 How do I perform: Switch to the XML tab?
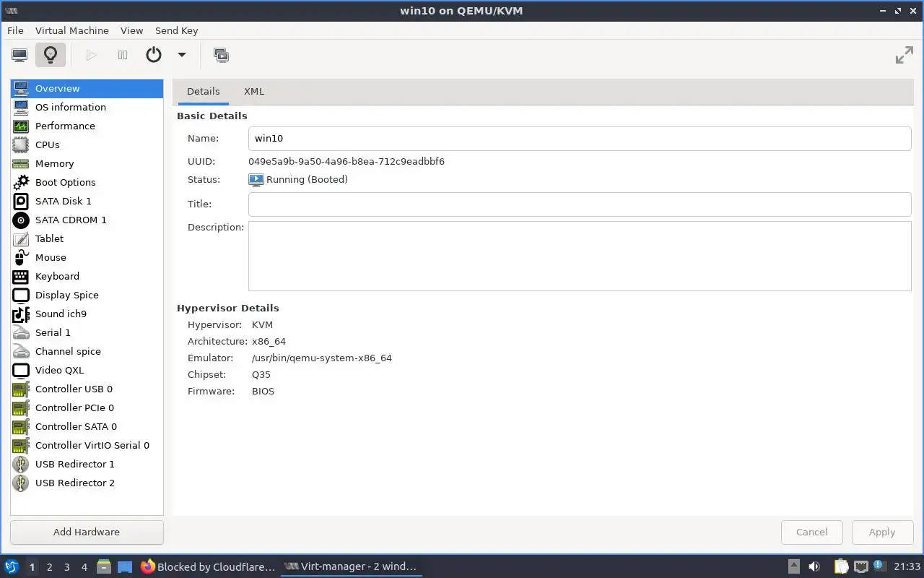coord(254,91)
